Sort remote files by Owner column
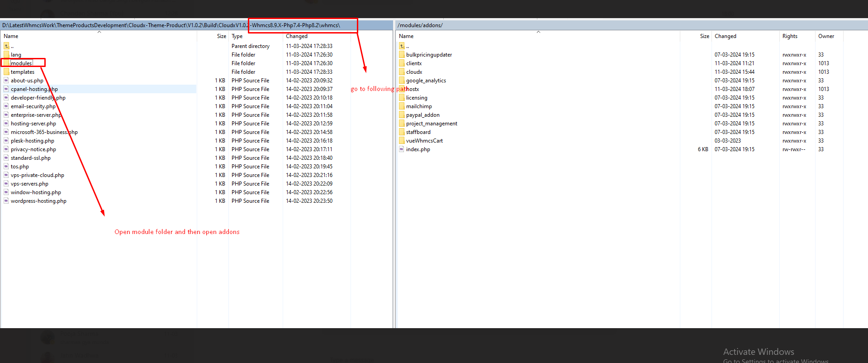This screenshot has height=363, width=868. [826, 36]
